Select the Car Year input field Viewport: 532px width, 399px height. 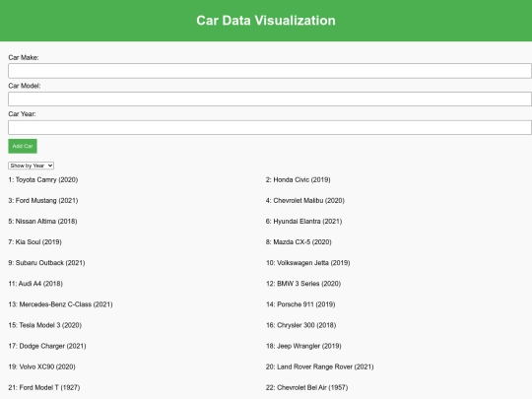[270, 127]
